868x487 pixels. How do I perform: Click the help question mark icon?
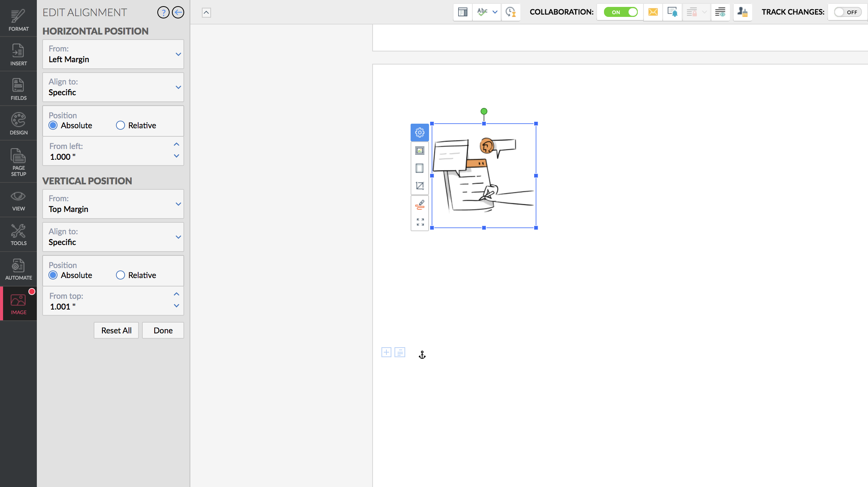tap(163, 13)
